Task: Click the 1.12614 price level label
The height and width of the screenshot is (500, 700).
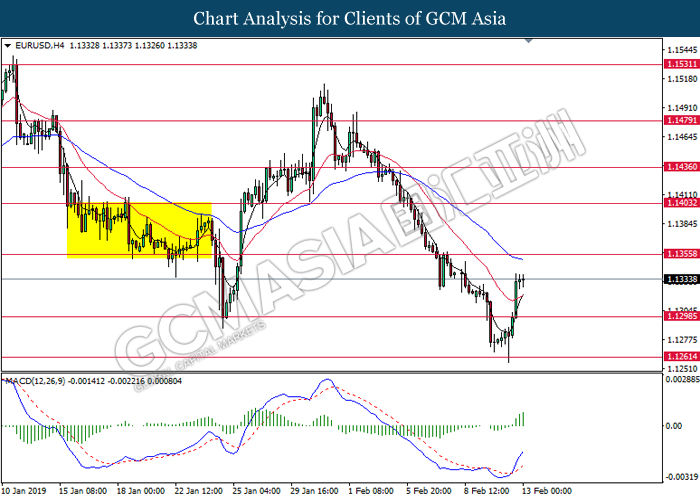Action: pos(682,356)
